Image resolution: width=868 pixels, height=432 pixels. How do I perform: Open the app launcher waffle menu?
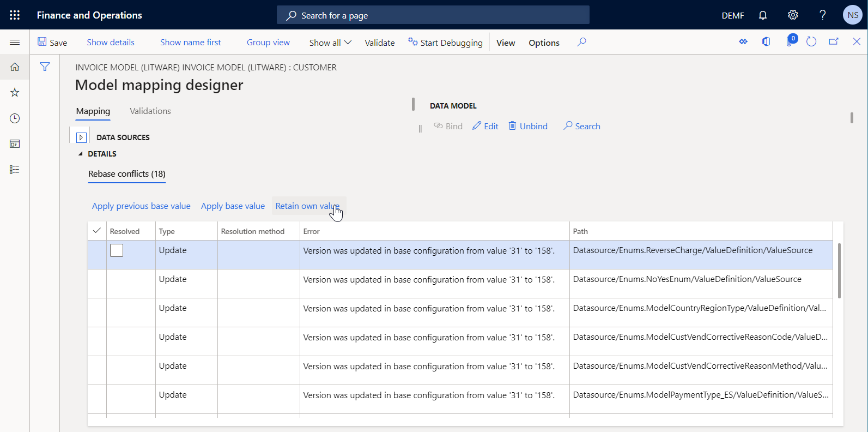pyautogui.click(x=15, y=15)
